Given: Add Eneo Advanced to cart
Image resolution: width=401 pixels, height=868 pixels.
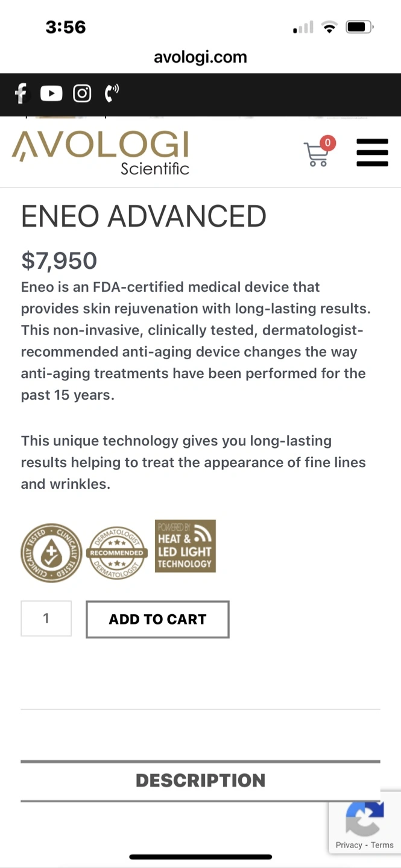Looking at the screenshot, I should pyautogui.click(x=157, y=619).
